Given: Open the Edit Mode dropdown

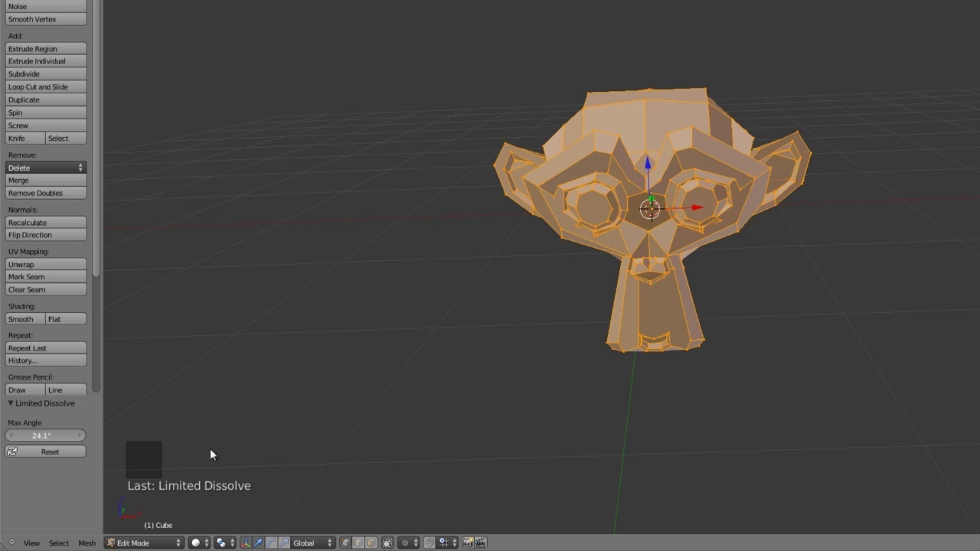Looking at the screenshot, I should coord(144,543).
